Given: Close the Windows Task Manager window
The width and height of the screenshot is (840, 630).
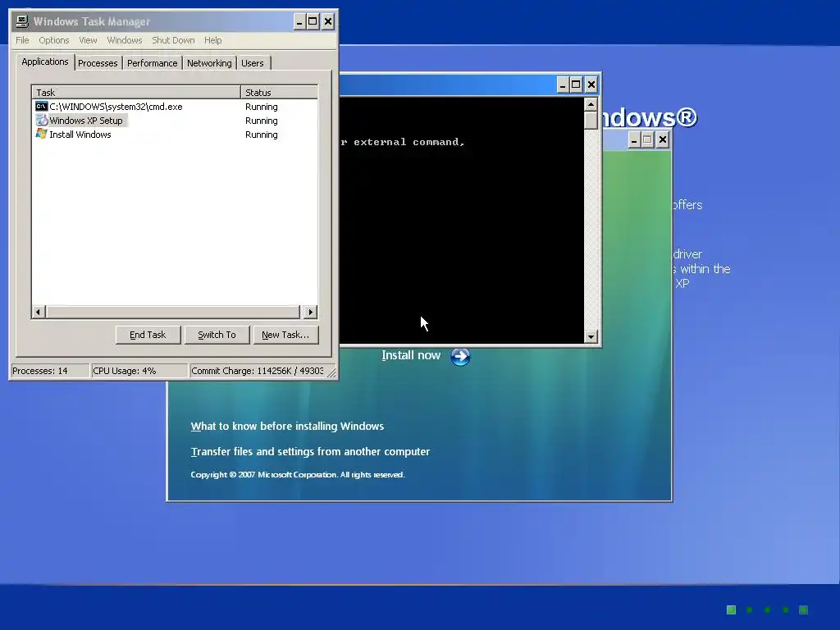Looking at the screenshot, I should (x=328, y=22).
